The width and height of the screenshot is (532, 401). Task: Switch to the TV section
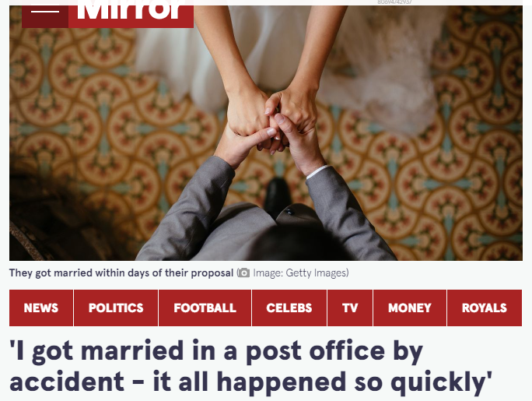[350, 308]
